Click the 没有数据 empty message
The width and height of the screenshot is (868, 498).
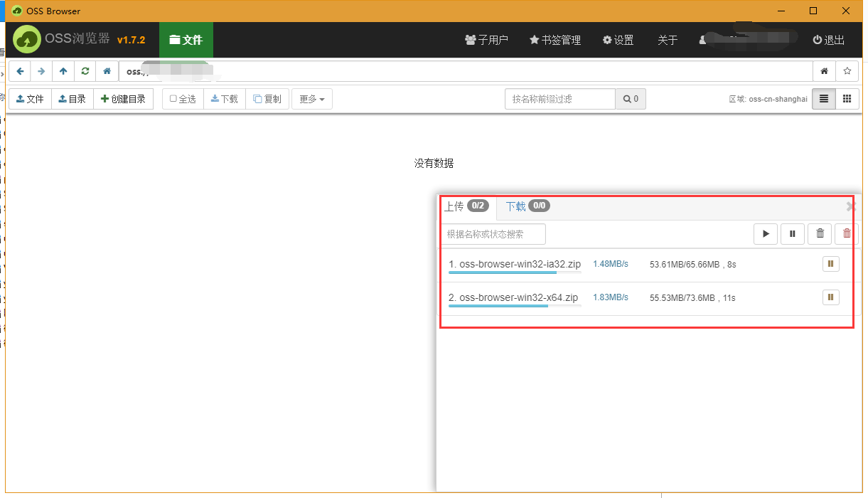click(x=434, y=164)
